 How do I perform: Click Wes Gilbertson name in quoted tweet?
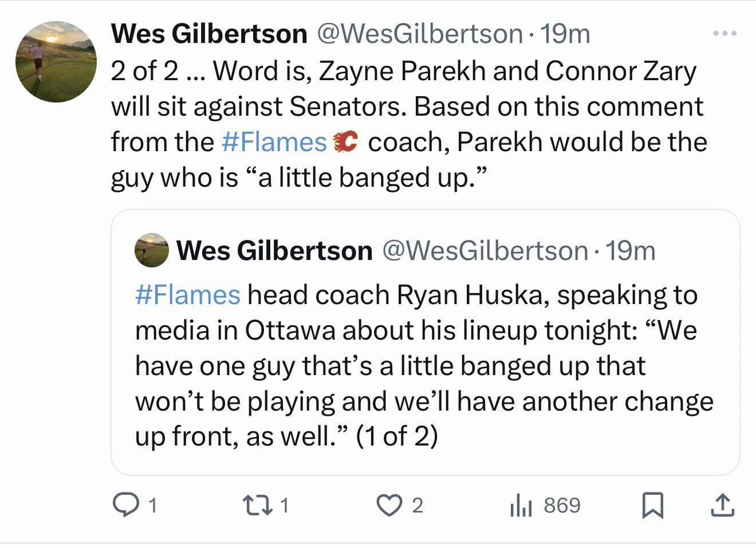pos(274,251)
